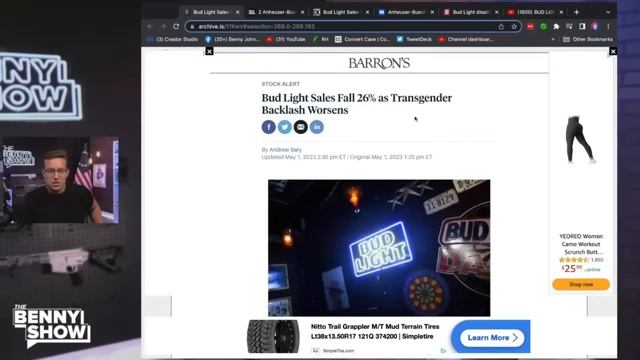Image resolution: width=640 pixels, height=360 pixels.
Task: Click the leggings product image ad
Action: tap(580, 140)
